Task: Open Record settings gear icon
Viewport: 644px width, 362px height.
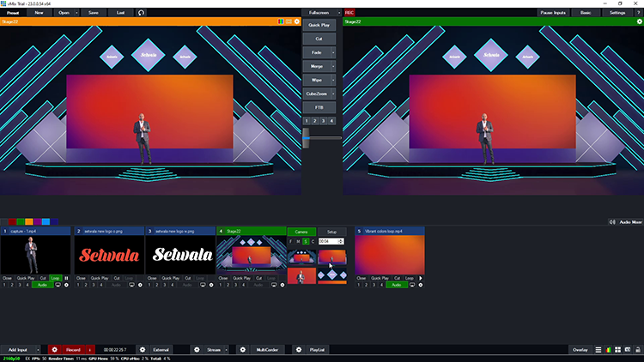Action: (x=54, y=350)
